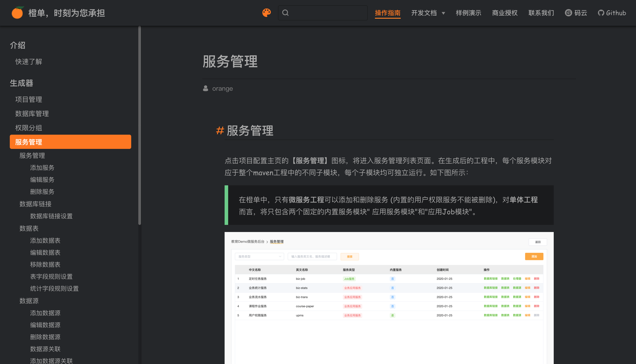Click the orange author person icon

point(205,88)
